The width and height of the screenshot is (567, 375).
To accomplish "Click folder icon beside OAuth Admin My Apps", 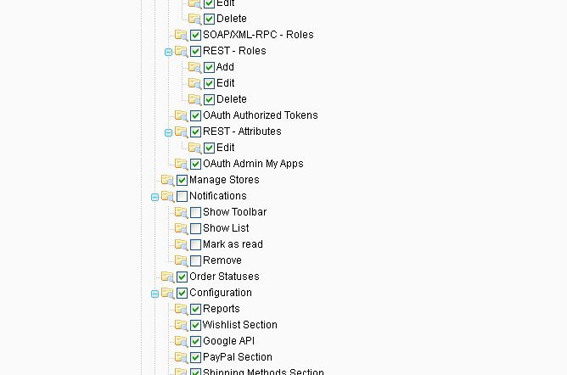I will pyautogui.click(x=181, y=164).
